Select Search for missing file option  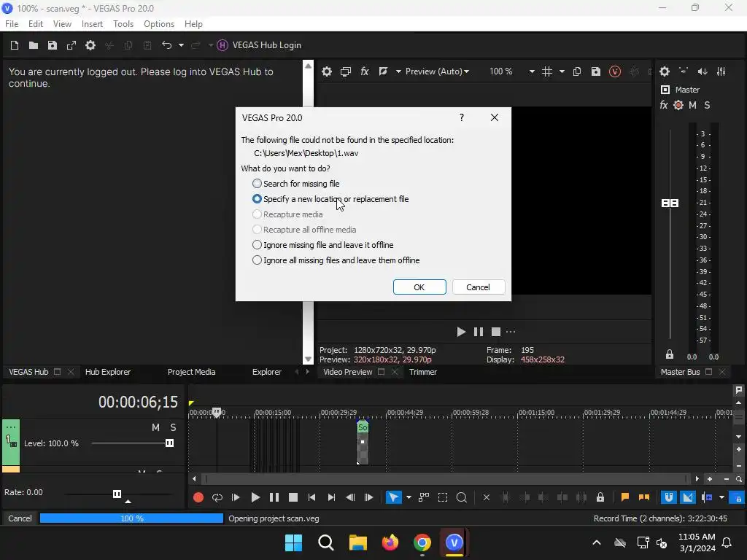click(296, 184)
